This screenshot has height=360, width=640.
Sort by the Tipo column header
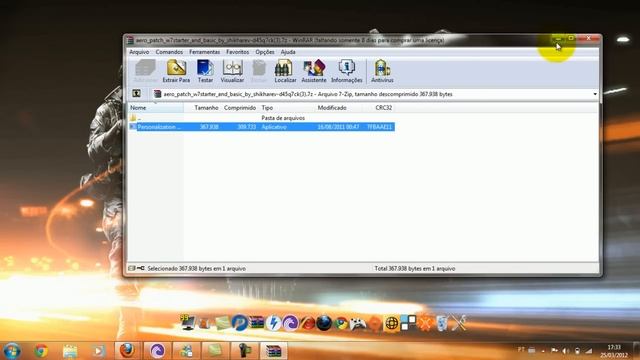pos(287,108)
